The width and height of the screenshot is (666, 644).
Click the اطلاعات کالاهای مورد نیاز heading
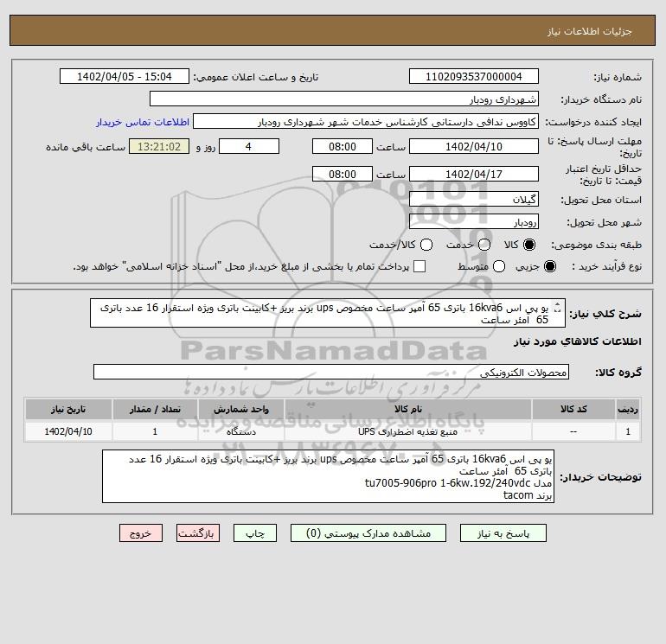(578, 341)
